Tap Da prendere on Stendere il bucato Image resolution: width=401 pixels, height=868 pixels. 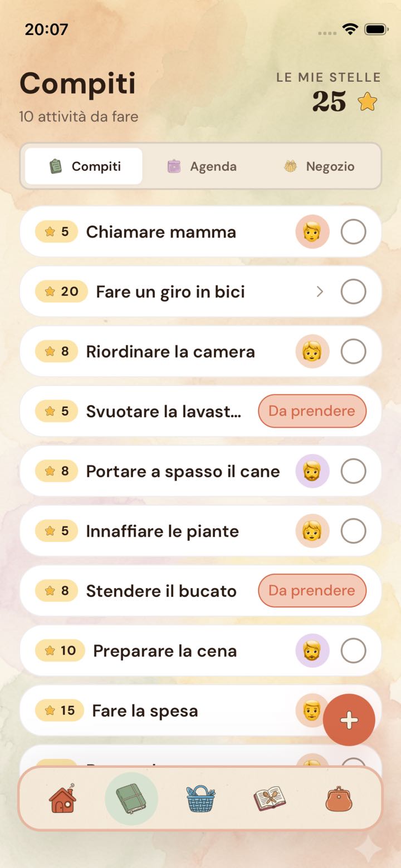[x=312, y=590]
